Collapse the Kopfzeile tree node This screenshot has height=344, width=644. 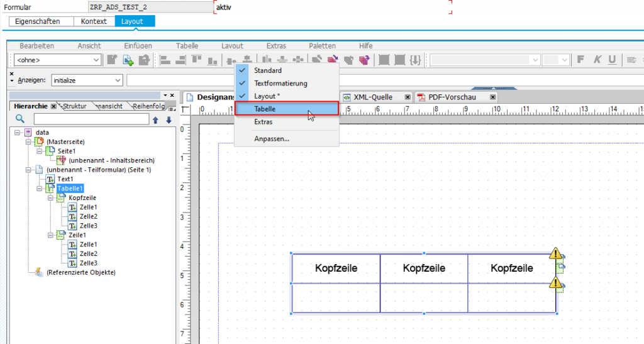click(x=50, y=197)
